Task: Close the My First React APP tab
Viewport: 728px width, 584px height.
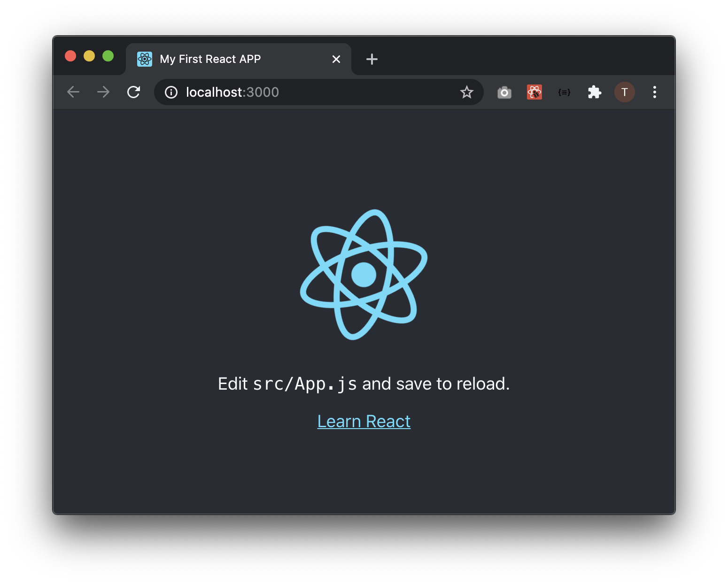Action: (x=336, y=59)
